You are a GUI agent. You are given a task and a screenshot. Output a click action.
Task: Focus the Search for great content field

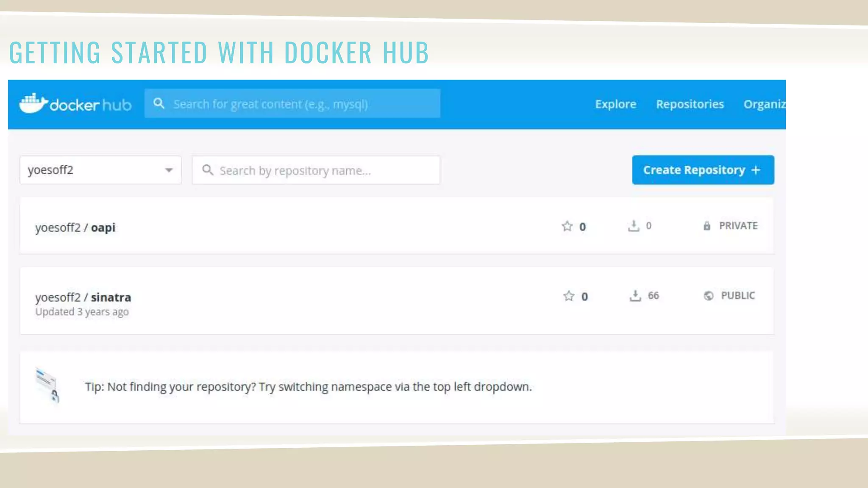[301, 104]
